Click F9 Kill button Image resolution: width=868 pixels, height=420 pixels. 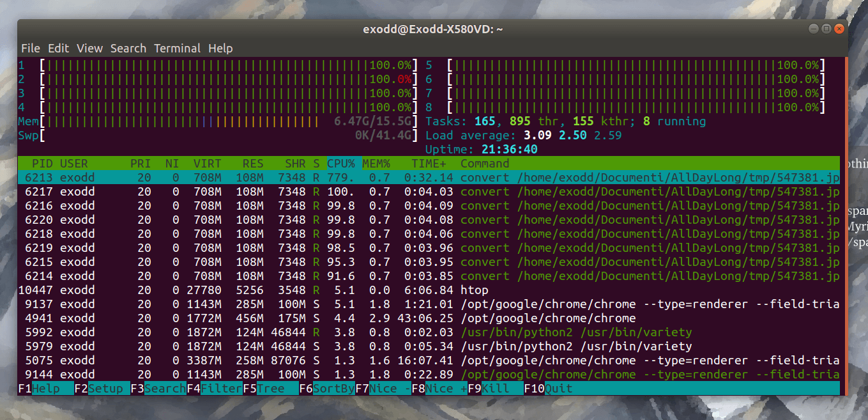pos(496,389)
